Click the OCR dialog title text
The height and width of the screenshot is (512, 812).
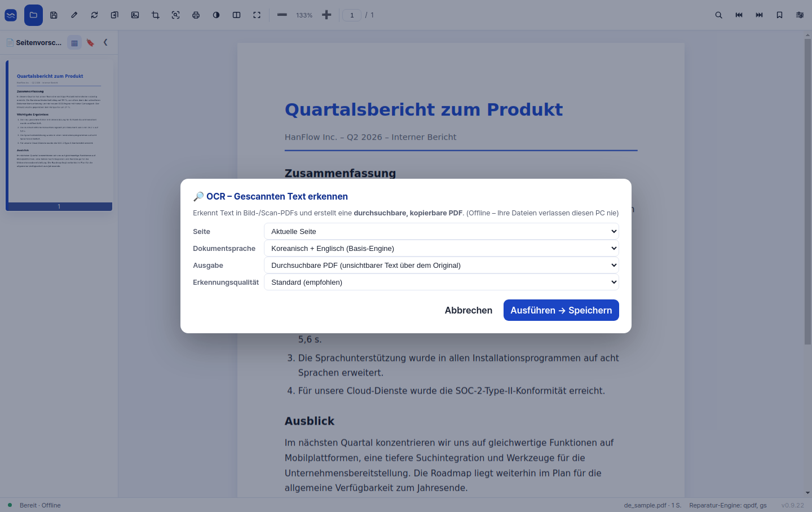271,196
